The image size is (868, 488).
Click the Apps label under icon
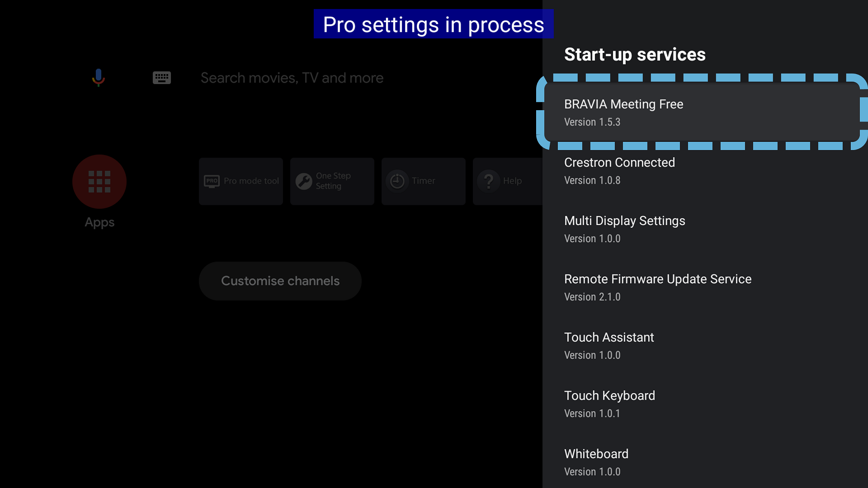pos(99,222)
